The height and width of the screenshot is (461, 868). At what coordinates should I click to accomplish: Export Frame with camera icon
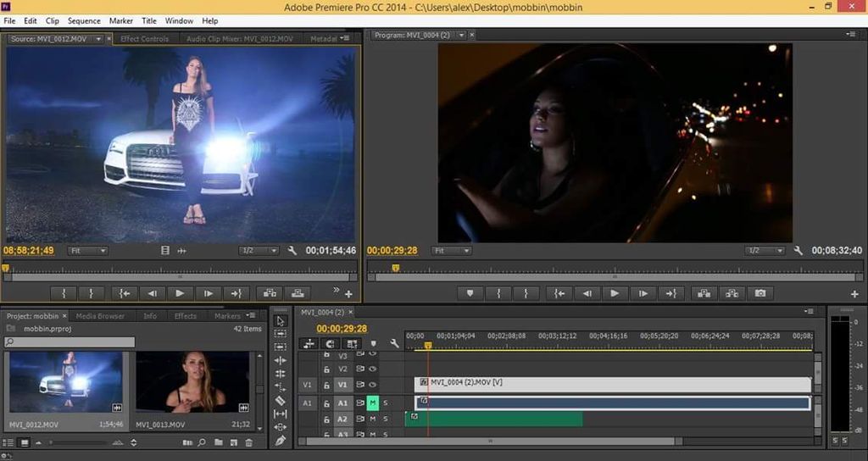(x=760, y=293)
